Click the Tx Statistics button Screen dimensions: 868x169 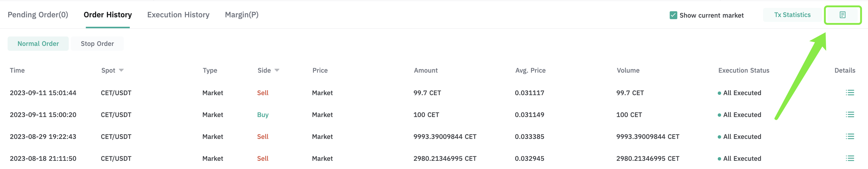pos(792,15)
